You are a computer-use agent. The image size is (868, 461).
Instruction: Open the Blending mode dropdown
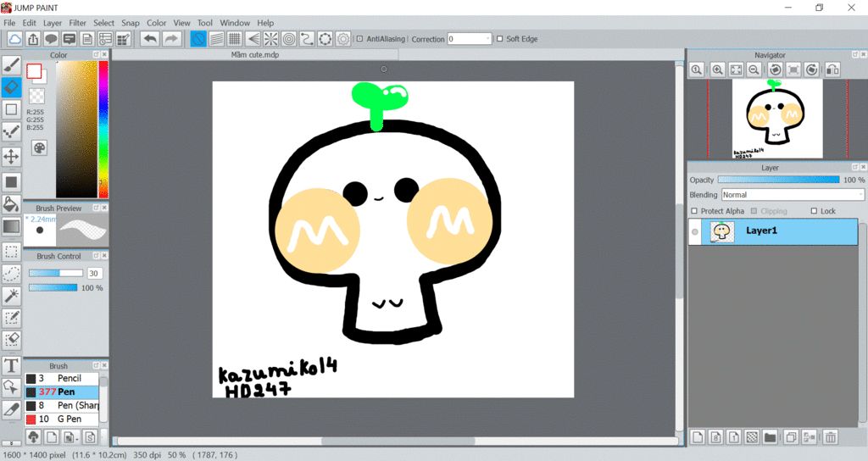(793, 195)
